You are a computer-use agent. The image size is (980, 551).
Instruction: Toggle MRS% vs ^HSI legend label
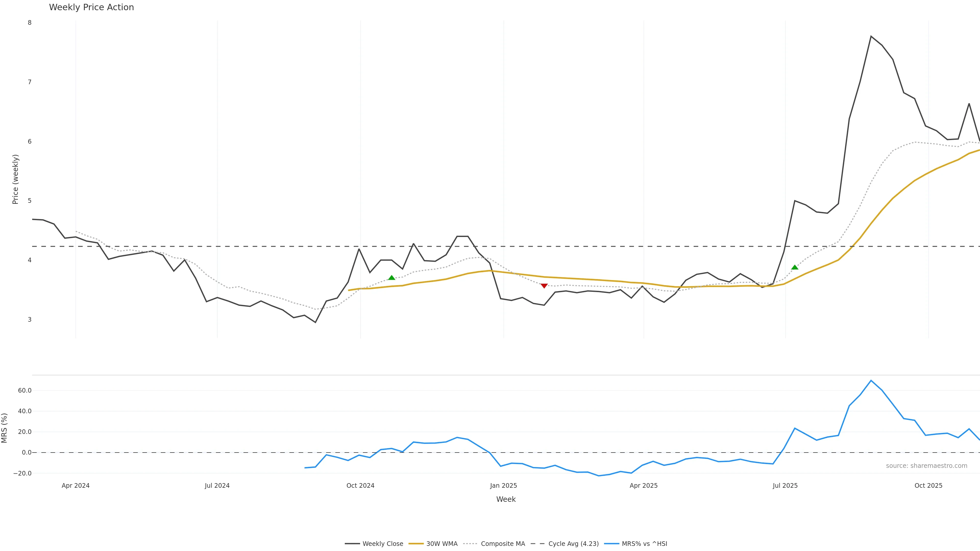pyautogui.click(x=644, y=544)
